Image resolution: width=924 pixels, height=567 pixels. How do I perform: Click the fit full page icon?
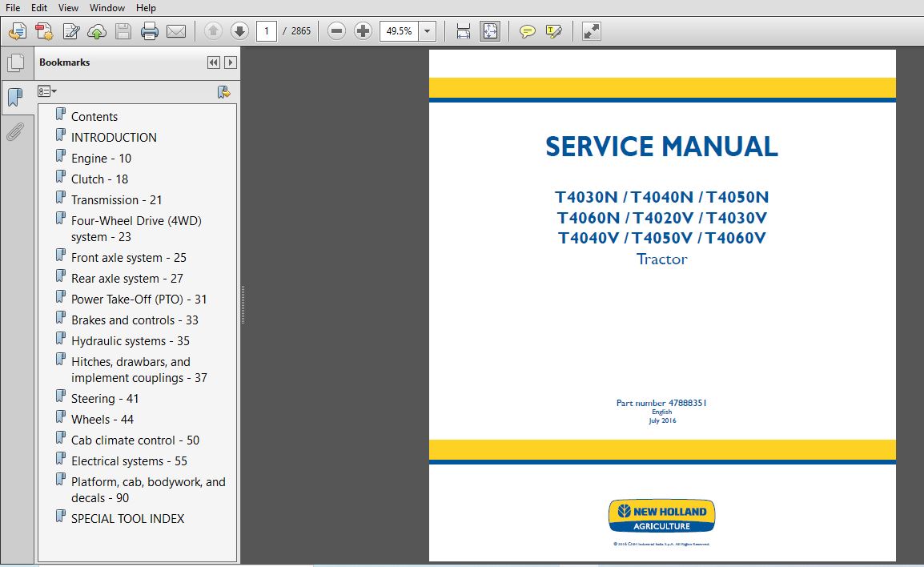[x=490, y=31]
